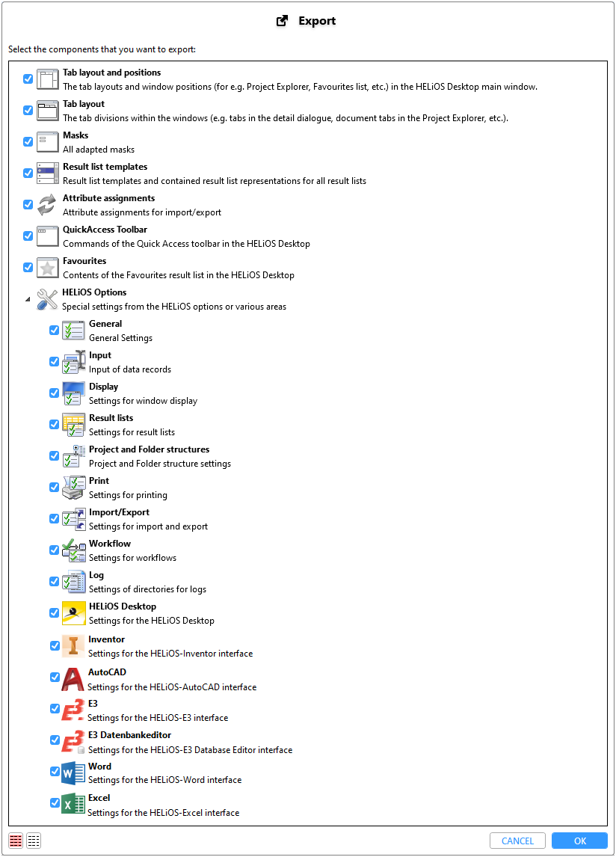Uncheck the E3 Datenbankeditor checkbox
616x857 pixels.
coord(55,740)
